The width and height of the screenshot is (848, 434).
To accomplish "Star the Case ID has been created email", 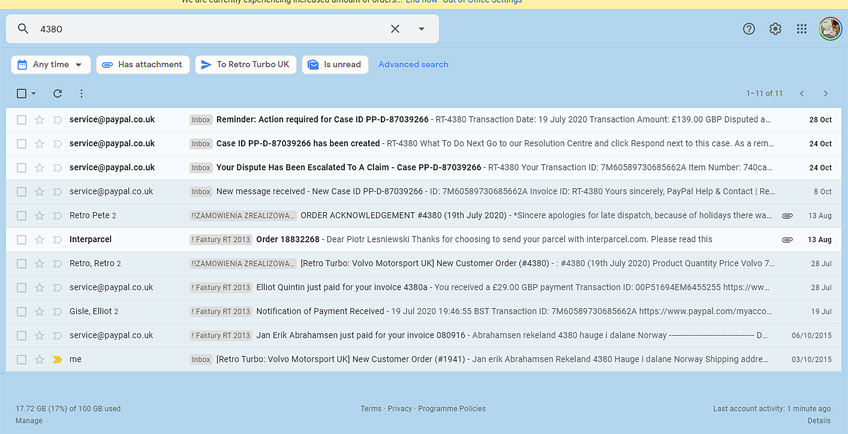I will point(39,144).
